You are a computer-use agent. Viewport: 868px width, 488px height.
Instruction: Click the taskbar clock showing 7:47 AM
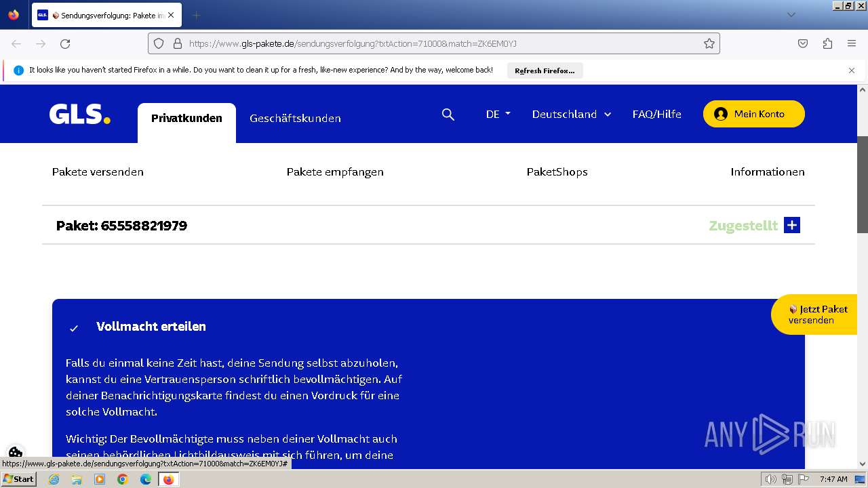[x=833, y=479]
